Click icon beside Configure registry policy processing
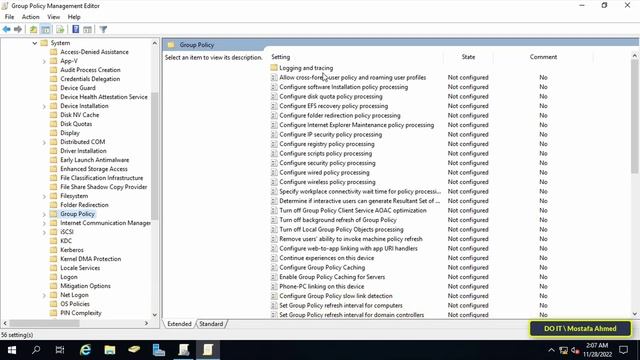The image size is (640, 360). (x=274, y=144)
